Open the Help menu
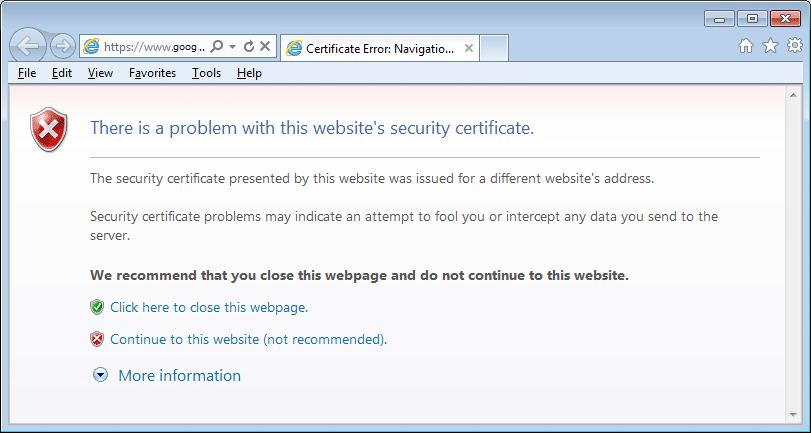This screenshot has width=811, height=433. 249,73
